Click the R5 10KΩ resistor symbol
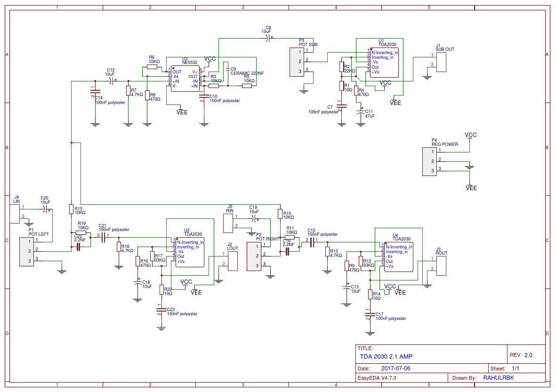This screenshot has height=392, width=556. point(247,86)
